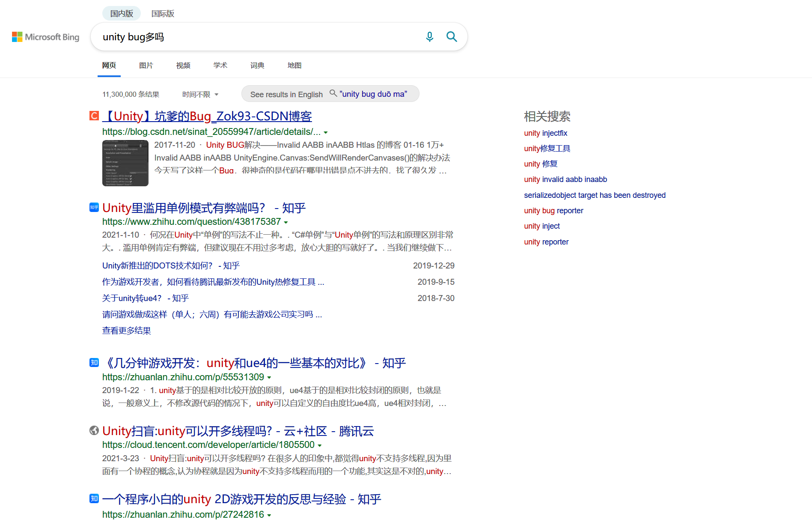Open sublink Unity新推出的DOTS技术如何
Image resolution: width=812 pixels, height=522 pixels.
click(x=171, y=265)
